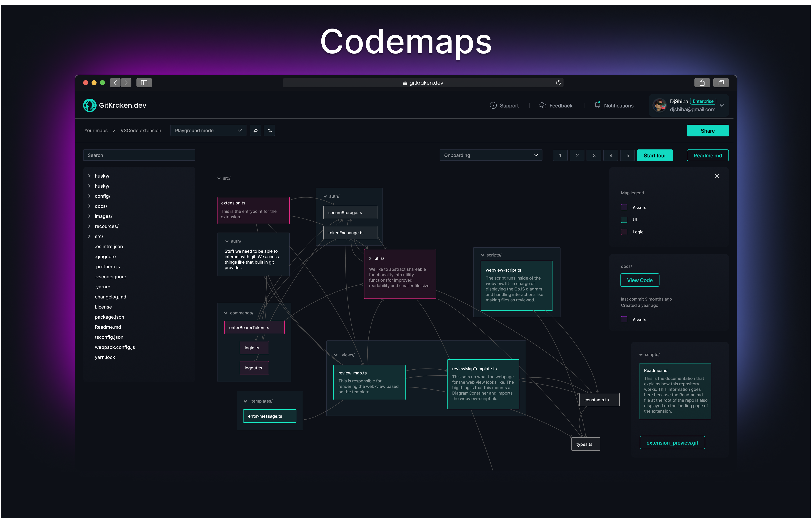Open the Onboarding dropdown
The height and width of the screenshot is (518, 812).
click(x=491, y=155)
